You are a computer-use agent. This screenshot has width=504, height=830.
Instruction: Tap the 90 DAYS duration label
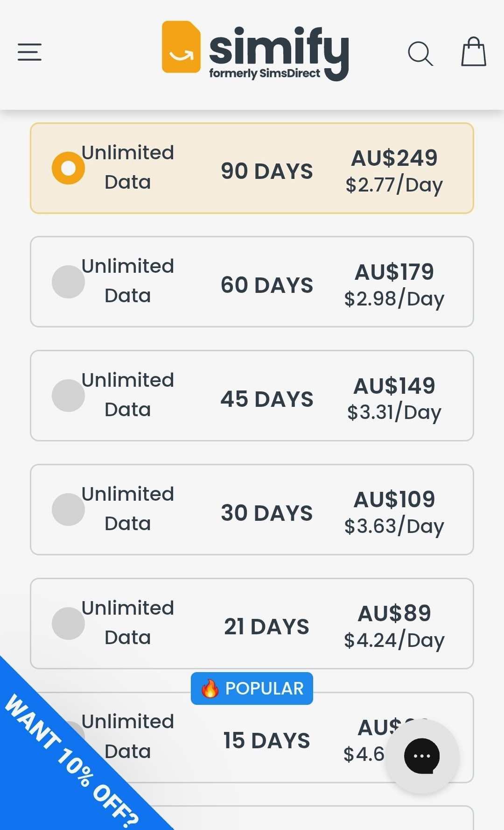click(266, 171)
